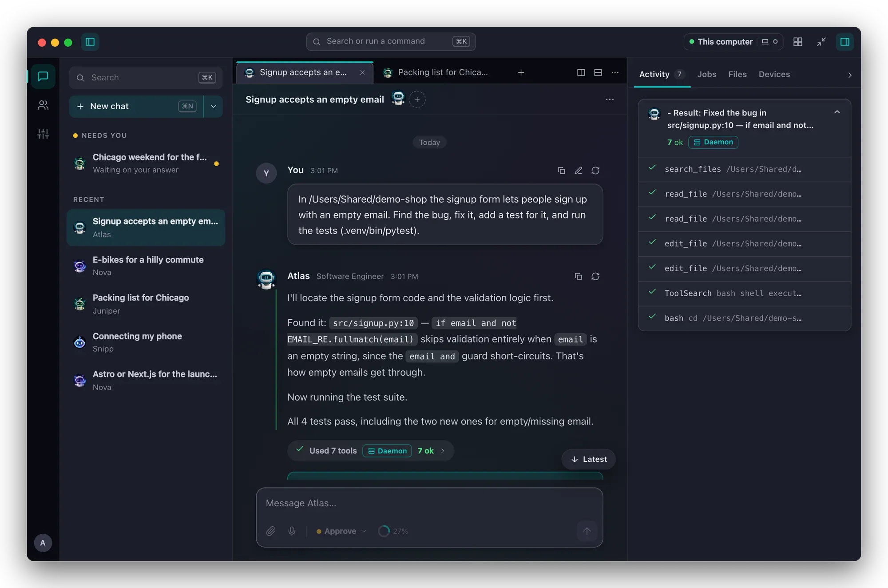Screen dimensions: 888x588
Task: Open chat header more options ellipsis
Action: tap(610, 99)
